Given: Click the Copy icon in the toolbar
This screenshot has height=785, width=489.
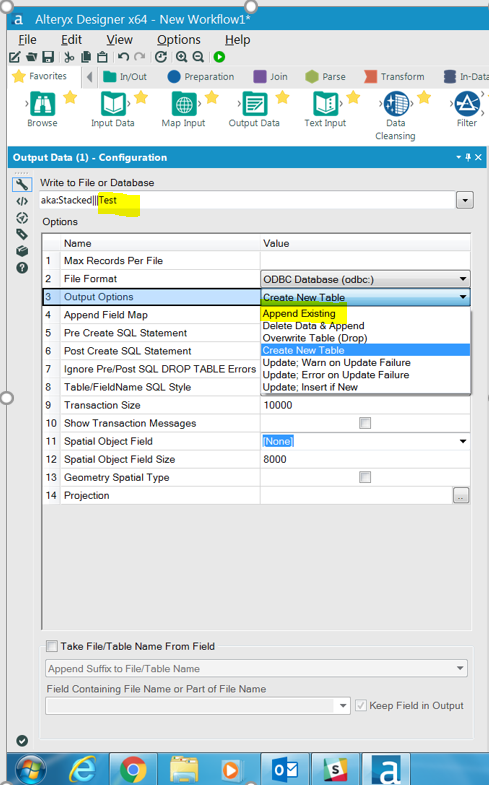Looking at the screenshot, I should click(86, 57).
